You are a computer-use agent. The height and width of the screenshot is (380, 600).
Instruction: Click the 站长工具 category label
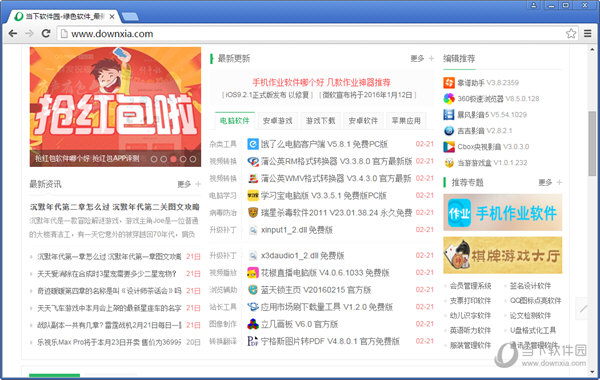(223, 307)
